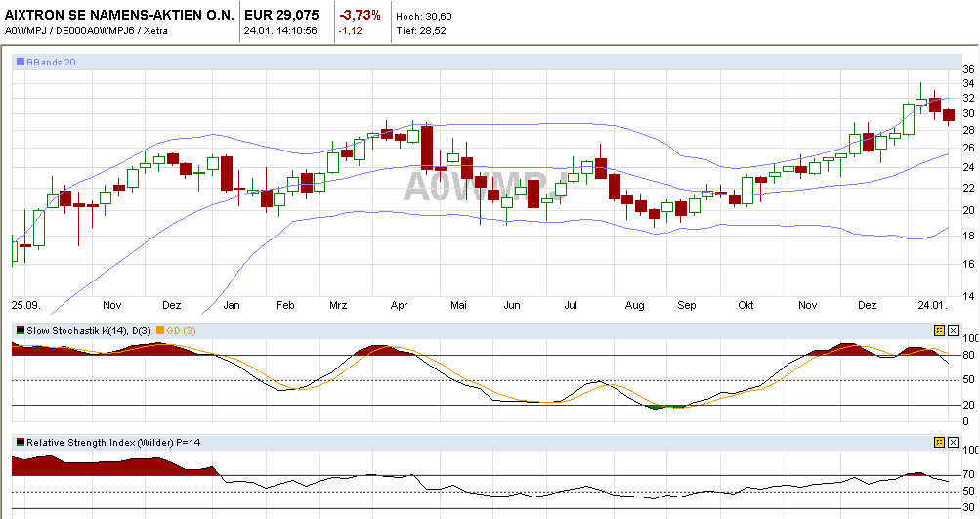
Task: Click the timestamp '24.01. 14:10:56'
Action: (x=280, y=30)
